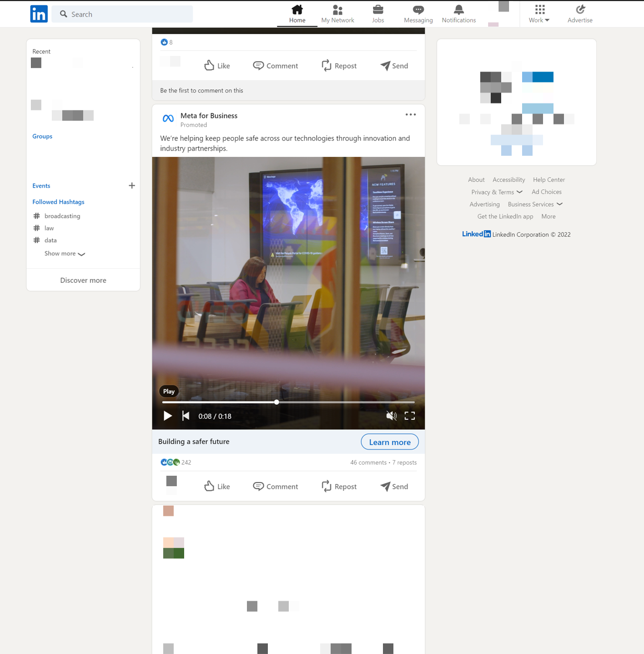This screenshot has width=644, height=654.
Task: Enter fullscreen video mode
Action: [410, 416]
